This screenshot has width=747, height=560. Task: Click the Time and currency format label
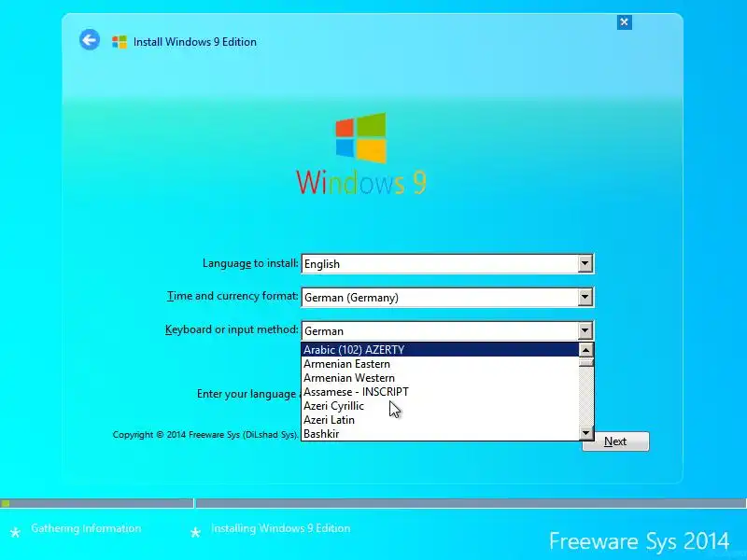pyautogui.click(x=233, y=296)
